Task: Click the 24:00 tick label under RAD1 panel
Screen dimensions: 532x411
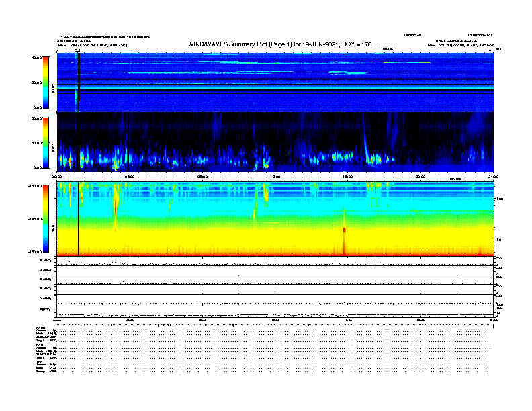Action: pyautogui.click(x=493, y=177)
